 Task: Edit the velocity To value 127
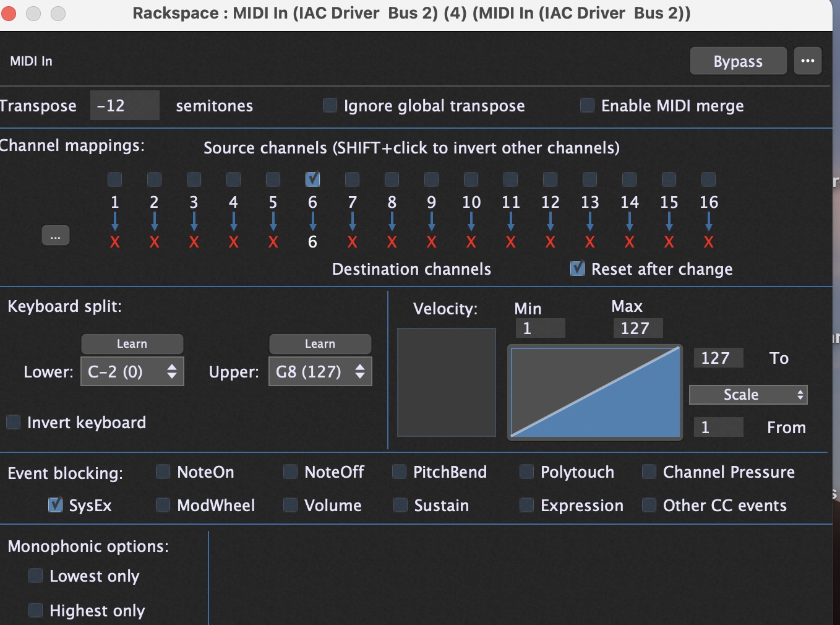pyautogui.click(x=718, y=358)
